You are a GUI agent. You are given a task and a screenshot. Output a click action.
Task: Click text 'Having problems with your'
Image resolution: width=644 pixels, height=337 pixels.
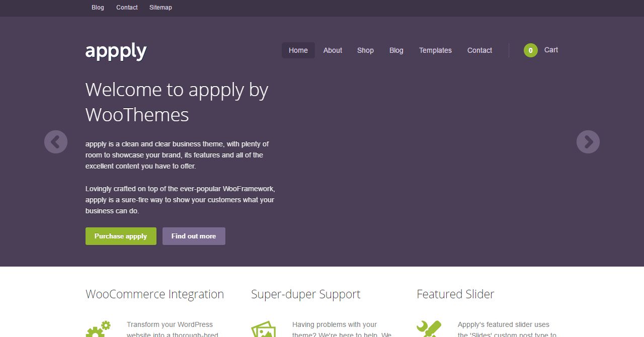335,324
